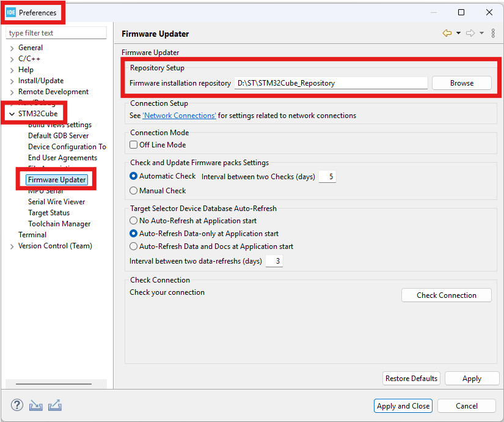Open the three-dot view menu icon

coord(493,33)
